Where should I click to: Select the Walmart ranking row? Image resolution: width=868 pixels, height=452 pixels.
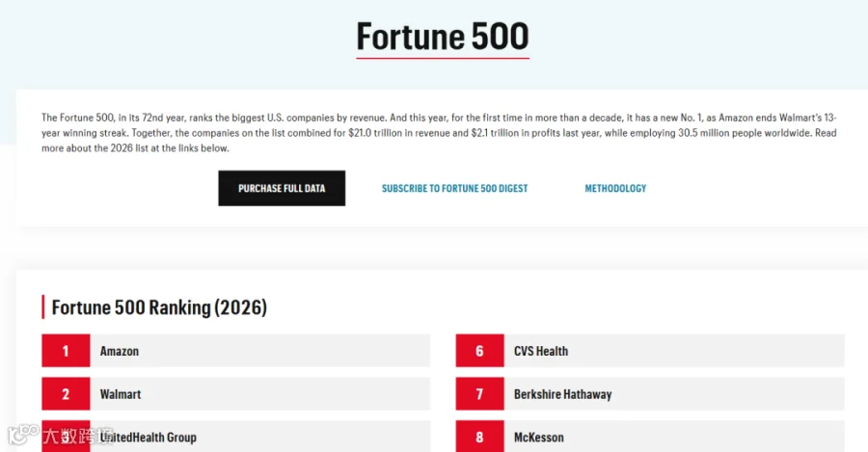coord(236,394)
